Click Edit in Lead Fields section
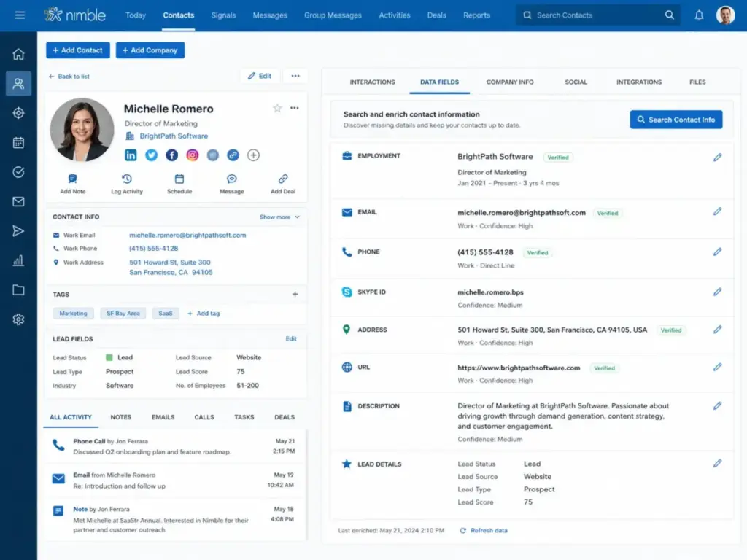 click(x=290, y=338)
